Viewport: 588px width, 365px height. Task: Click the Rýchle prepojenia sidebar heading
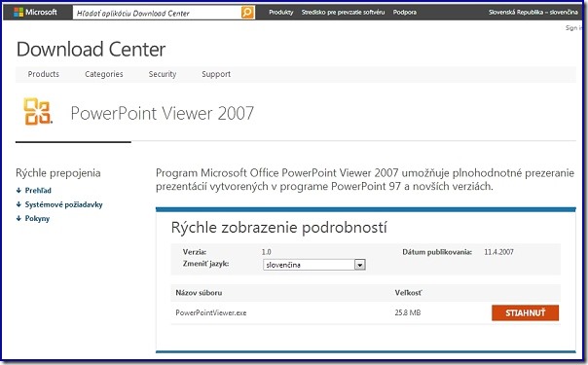[x=58, y=173]
